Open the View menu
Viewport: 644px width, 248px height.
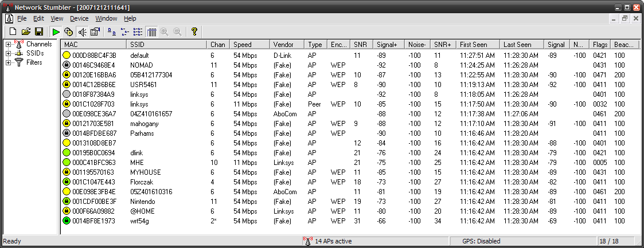(x=57, y=18)
